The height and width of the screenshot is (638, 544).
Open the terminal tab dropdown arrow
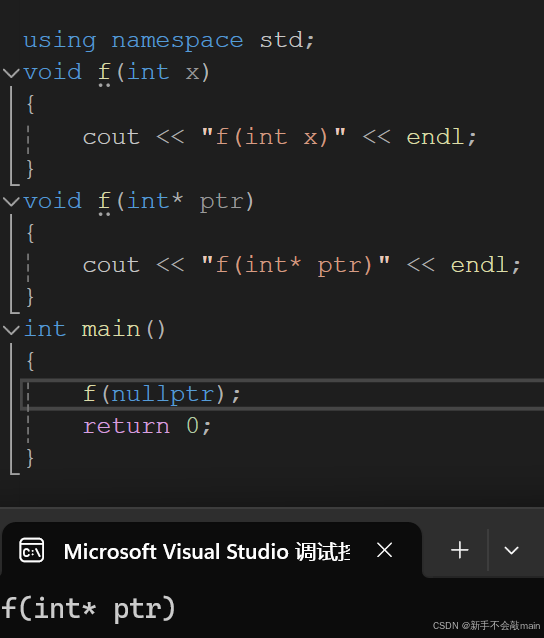point(511,551)
